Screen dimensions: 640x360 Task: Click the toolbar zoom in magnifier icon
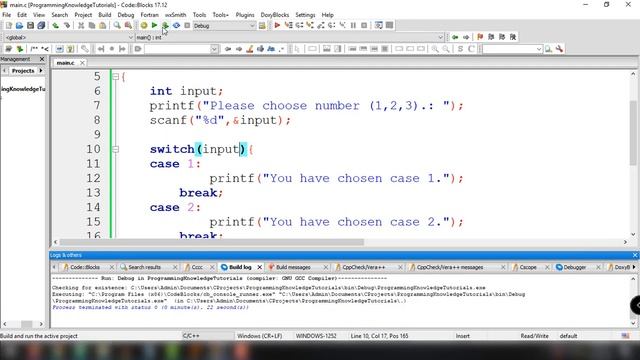435,49
